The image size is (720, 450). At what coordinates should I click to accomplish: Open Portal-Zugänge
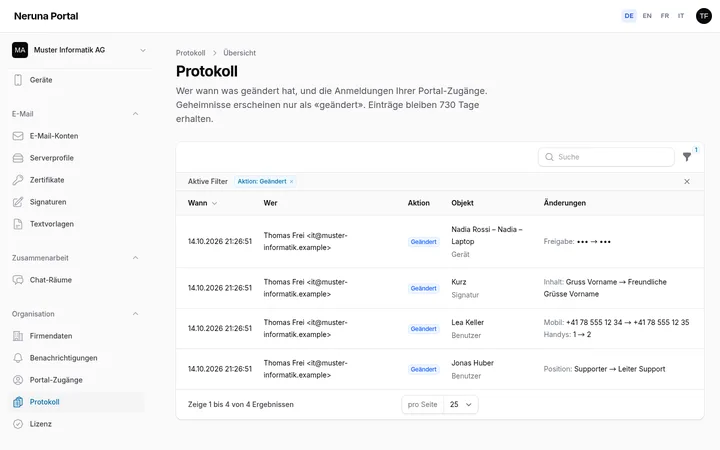(77, 380)
